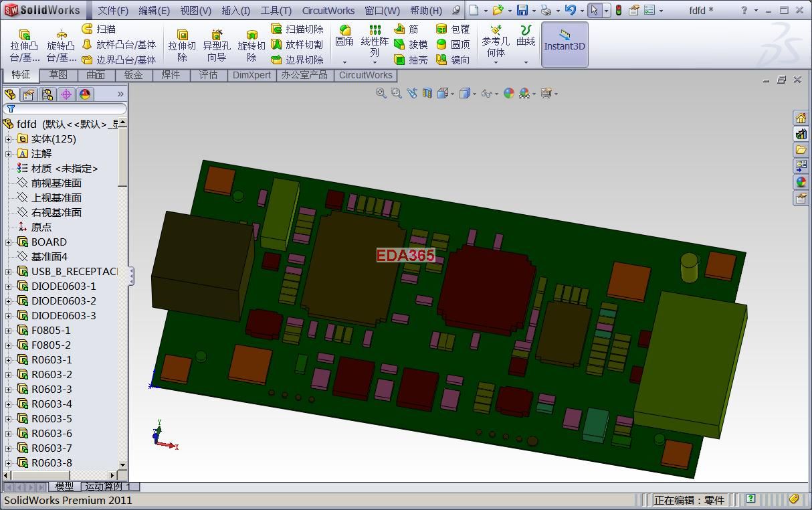Expand the 实体(125) solid bodies folder
812x510 pixels.
pos(9,139)
